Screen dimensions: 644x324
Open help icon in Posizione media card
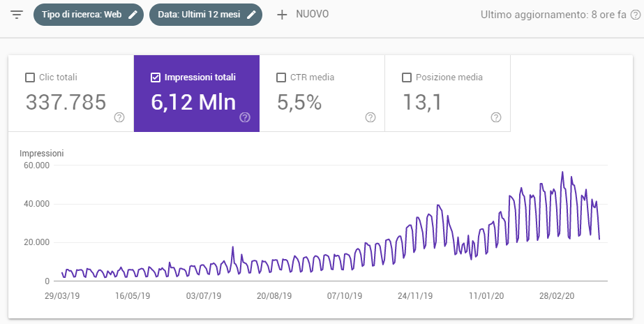pos(495,117)
